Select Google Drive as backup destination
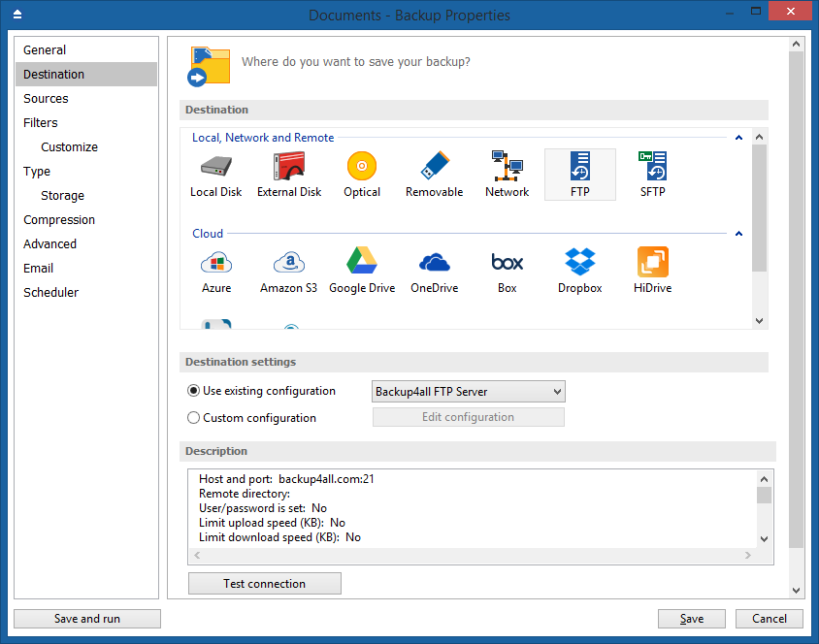819x644 pixels. point(361,271)
